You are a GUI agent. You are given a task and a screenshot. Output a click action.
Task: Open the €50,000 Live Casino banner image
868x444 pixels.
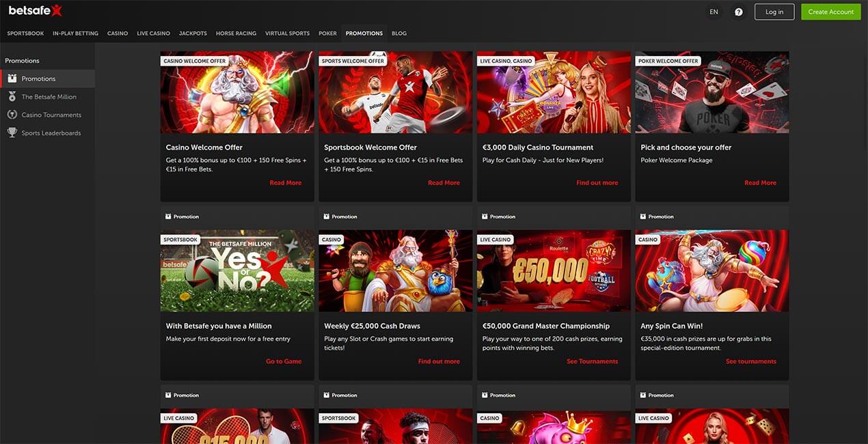point(554,270)
